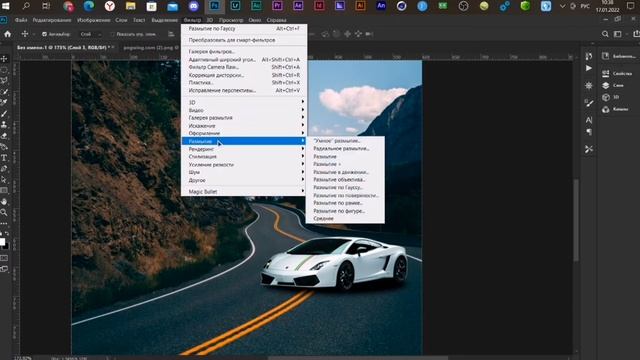Open the Libraries panel
The height and width of the screenshot is (360, 640).
619,56
